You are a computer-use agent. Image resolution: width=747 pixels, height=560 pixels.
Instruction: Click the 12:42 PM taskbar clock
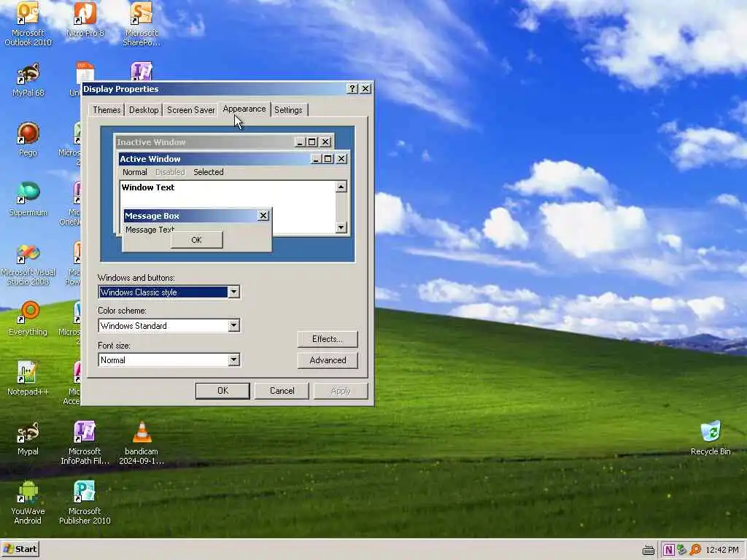coord(722,550)
